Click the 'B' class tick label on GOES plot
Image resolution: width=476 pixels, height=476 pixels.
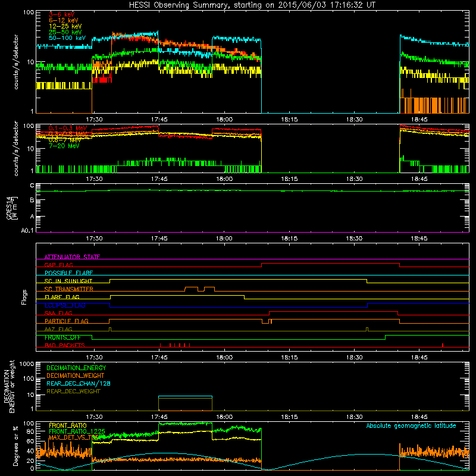[32, 200]
